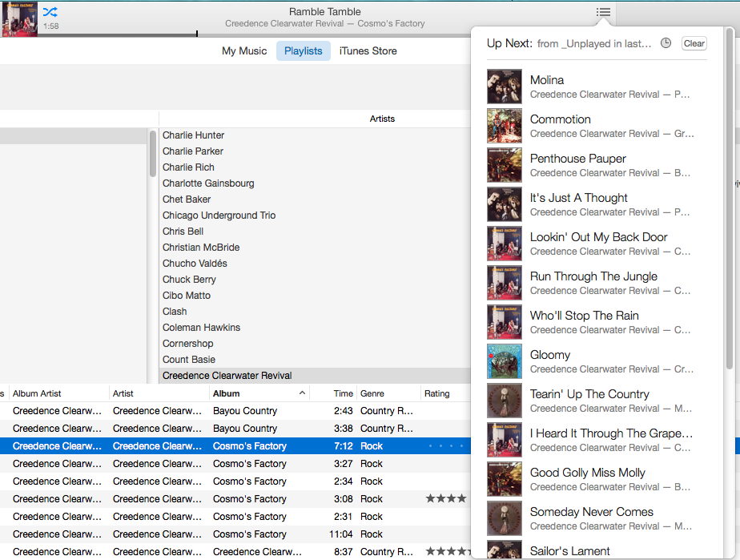The width and height of the screenshot is (740, 560).
Task: Click Tearin' Up The Country artwork
Action: (505, 400)
